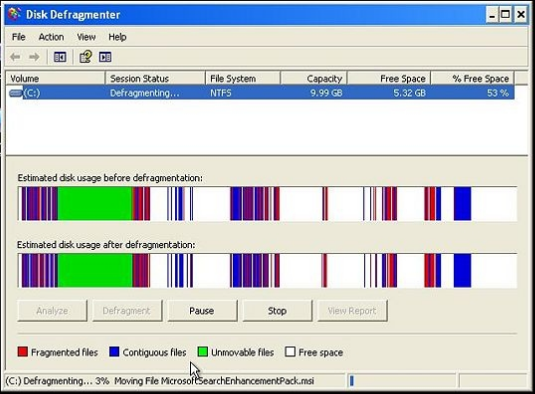Click the green Unmovable files legend swatch
535x394 pixels.
203,352
